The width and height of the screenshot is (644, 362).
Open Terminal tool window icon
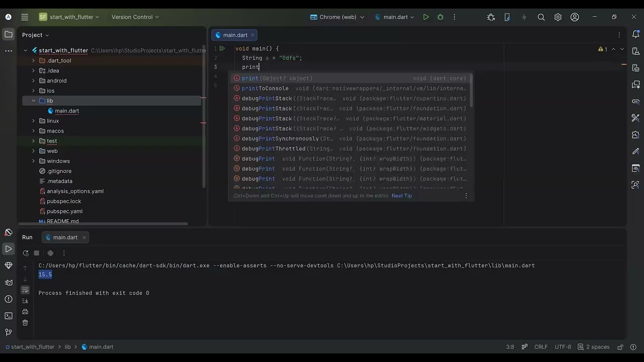9,316
